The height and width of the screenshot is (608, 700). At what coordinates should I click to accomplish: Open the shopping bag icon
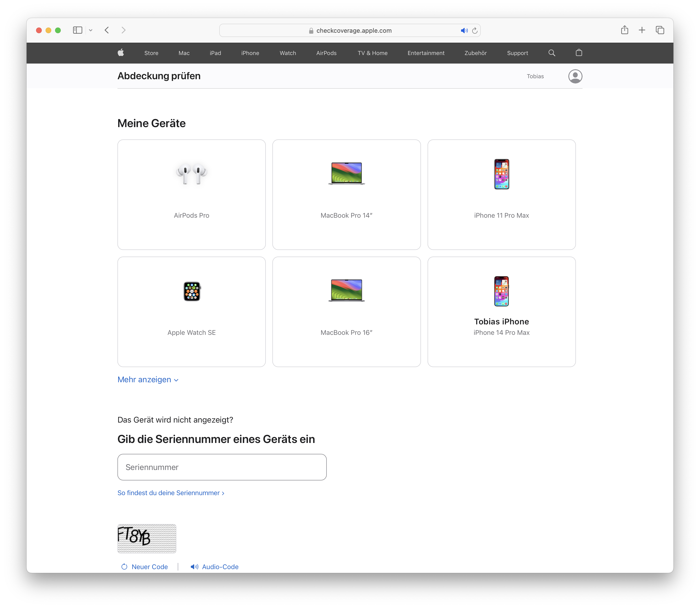pos(579,53)
